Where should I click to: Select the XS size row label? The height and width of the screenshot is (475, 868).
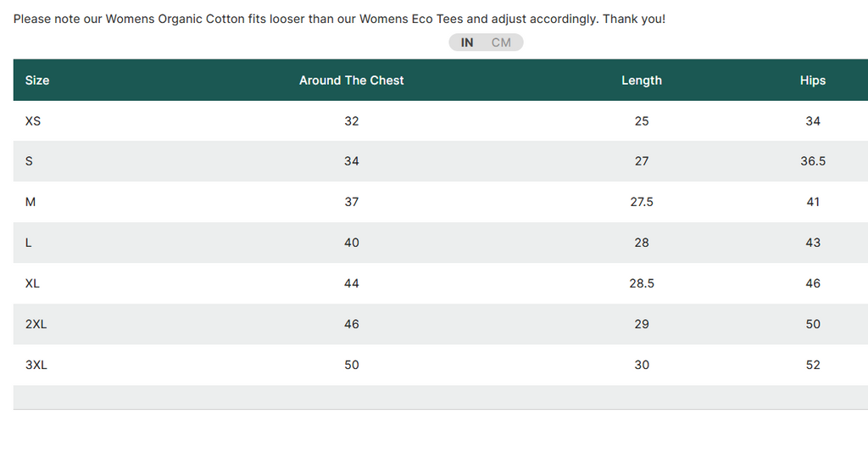point(33,121)
